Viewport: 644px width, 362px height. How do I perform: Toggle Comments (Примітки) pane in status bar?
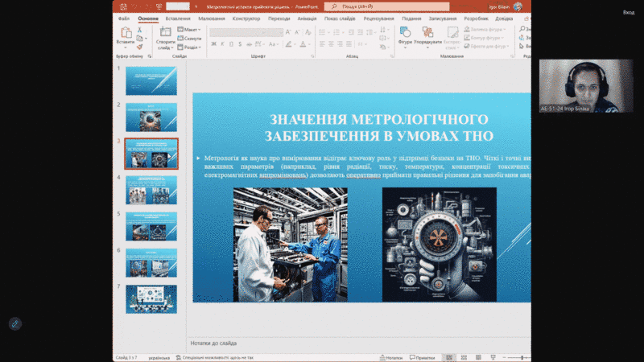[421, 357]
